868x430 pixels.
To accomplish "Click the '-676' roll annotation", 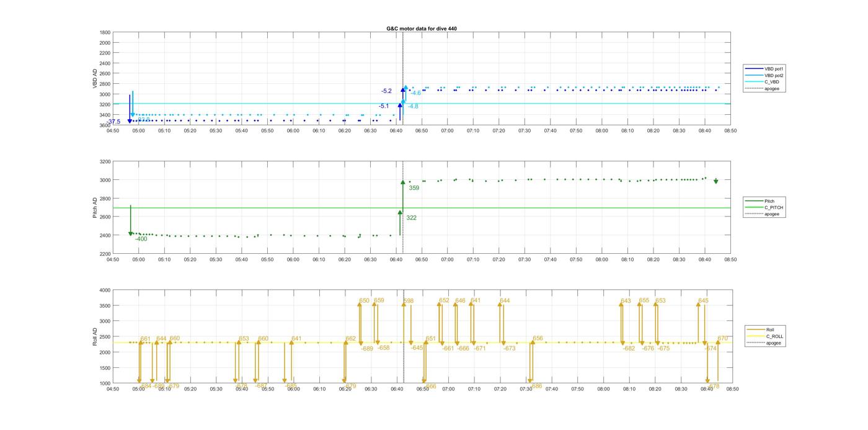I will 648,349.
